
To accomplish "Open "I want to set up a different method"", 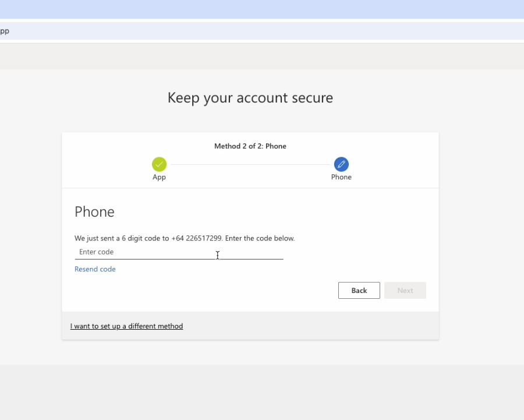I will (x=126, y=326).
